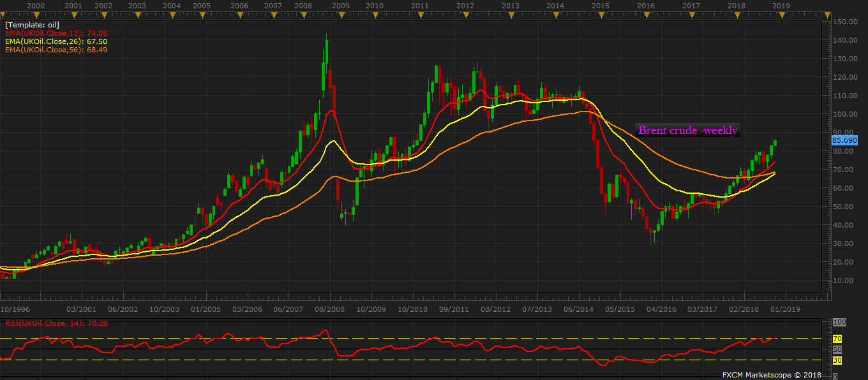Click the 08/2008 date on bottom axis
868x380 pixels.
[329, 309]
